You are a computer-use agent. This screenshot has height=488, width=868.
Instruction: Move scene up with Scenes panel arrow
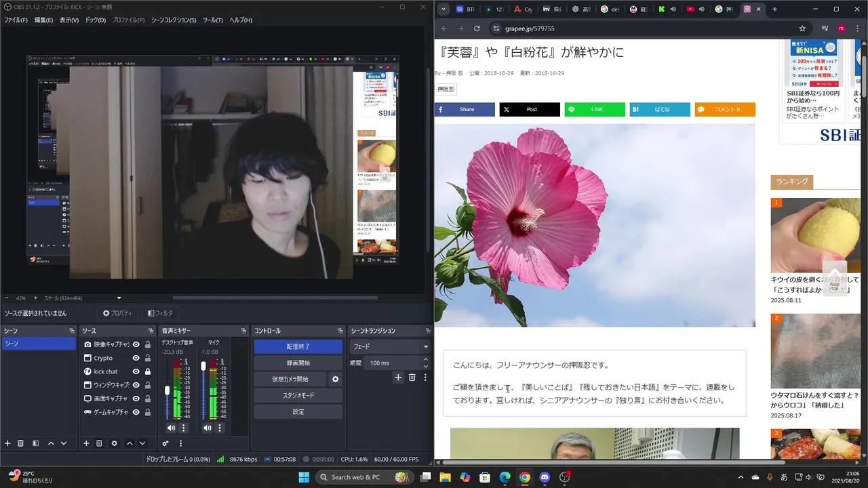(51, 443)
